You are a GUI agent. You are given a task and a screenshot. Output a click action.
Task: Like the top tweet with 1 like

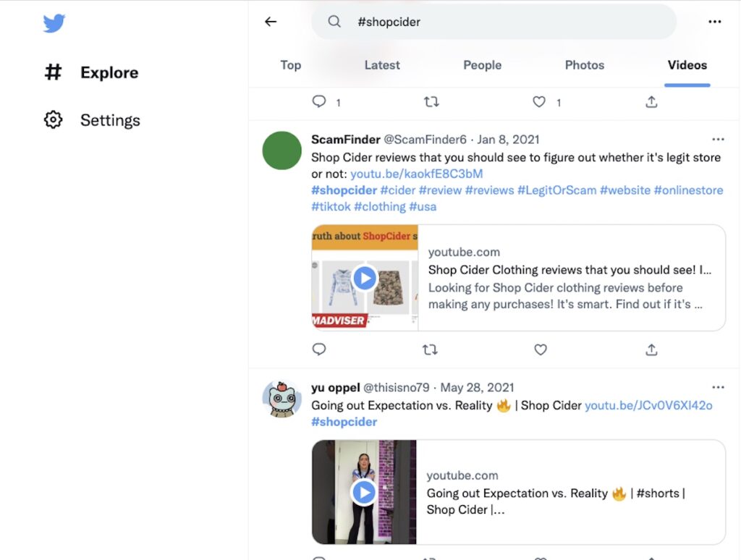539,101
